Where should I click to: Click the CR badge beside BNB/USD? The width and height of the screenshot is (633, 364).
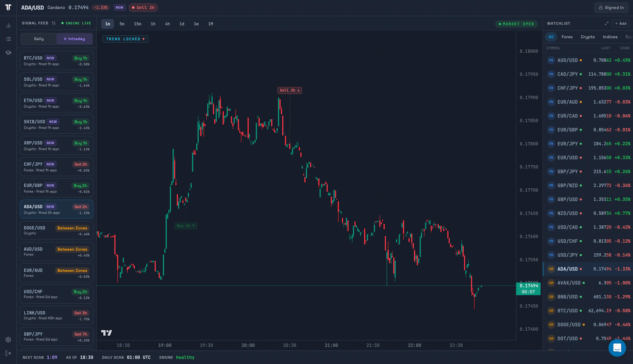pos(551,297)
